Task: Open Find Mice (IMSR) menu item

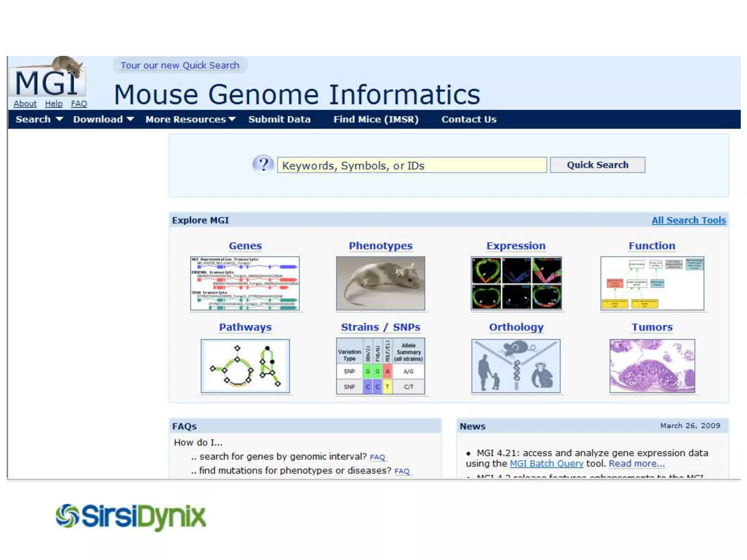Action: [376, 119]
